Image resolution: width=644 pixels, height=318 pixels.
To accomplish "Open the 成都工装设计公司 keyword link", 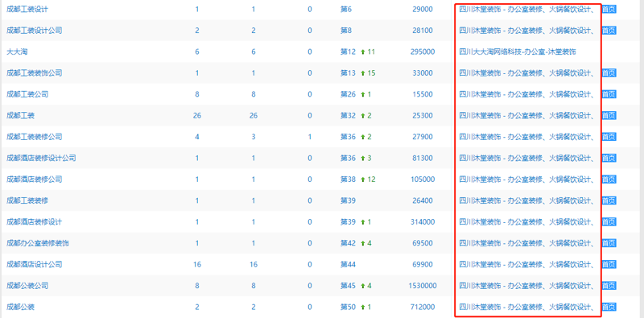I will coord(35,31).
